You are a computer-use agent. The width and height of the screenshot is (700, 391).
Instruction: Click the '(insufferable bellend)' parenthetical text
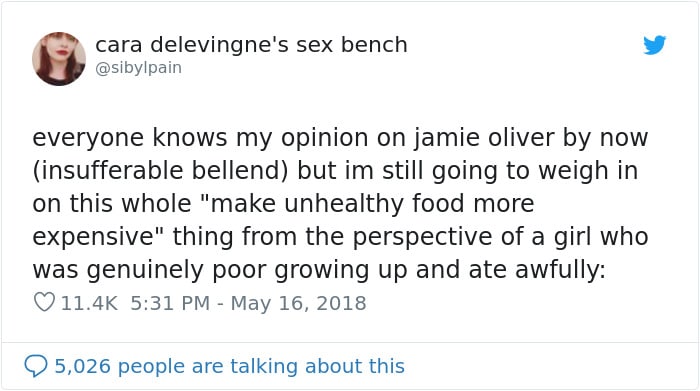pos(161,171)
